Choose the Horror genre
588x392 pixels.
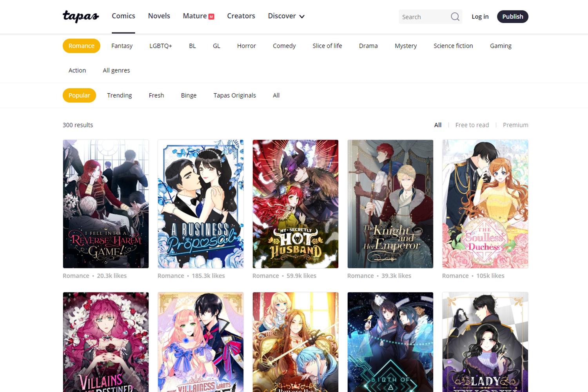[x=247, y=46]
